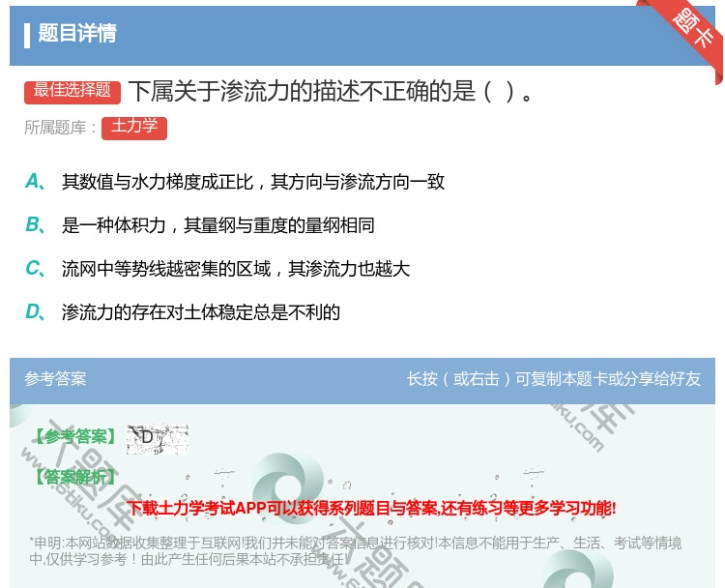Click the 参考答案 section heading

coord(55,379)
